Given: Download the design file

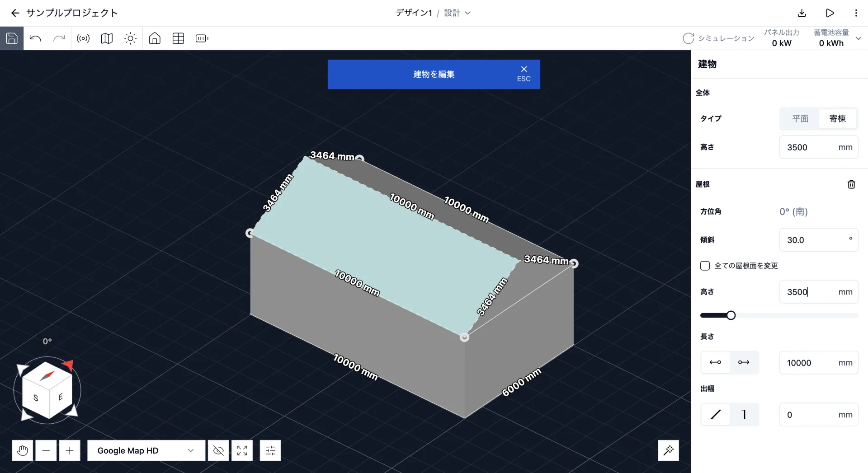Looking at the screenshot, I should [x=802, y=13].
